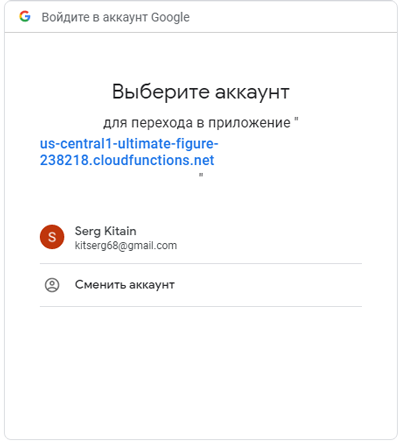Click the word "Google" in the header

(170, 17)
